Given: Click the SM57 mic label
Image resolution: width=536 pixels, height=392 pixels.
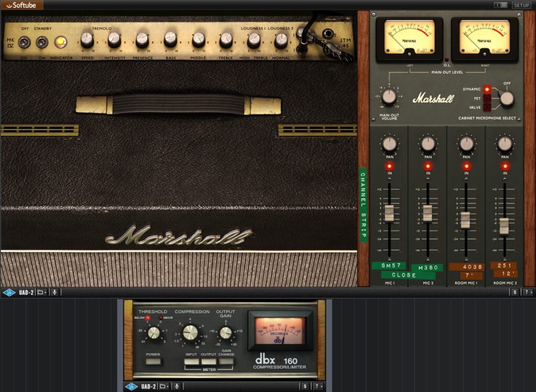Looking at the screenshot, I should [389, 265].
